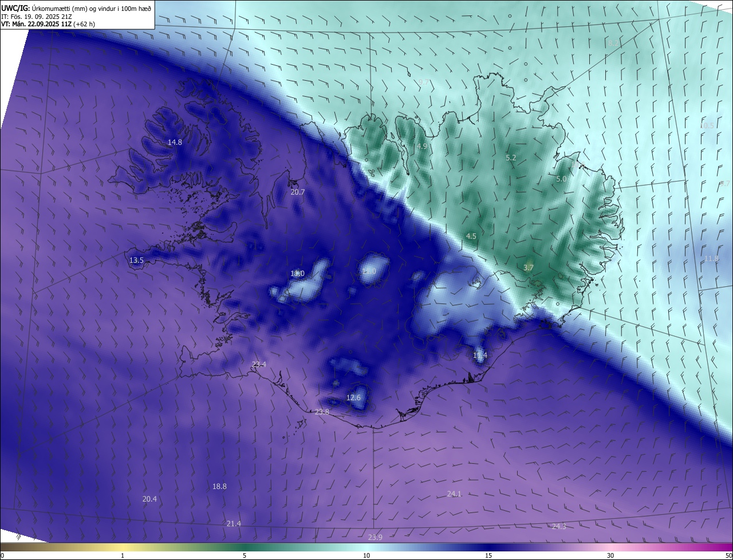Select the 24.1 value south of Iceland
Screen dimensions: 733x560
coord(454,494)
